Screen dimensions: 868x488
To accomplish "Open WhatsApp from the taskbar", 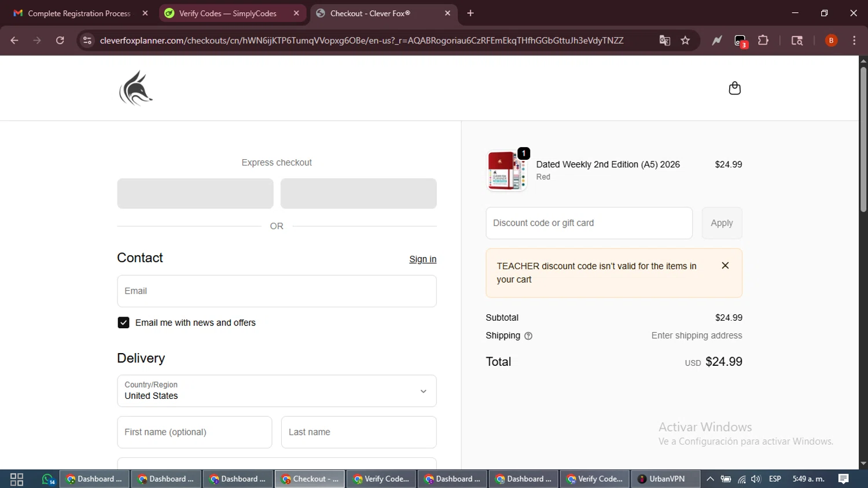I will click(x=47, y=479).
